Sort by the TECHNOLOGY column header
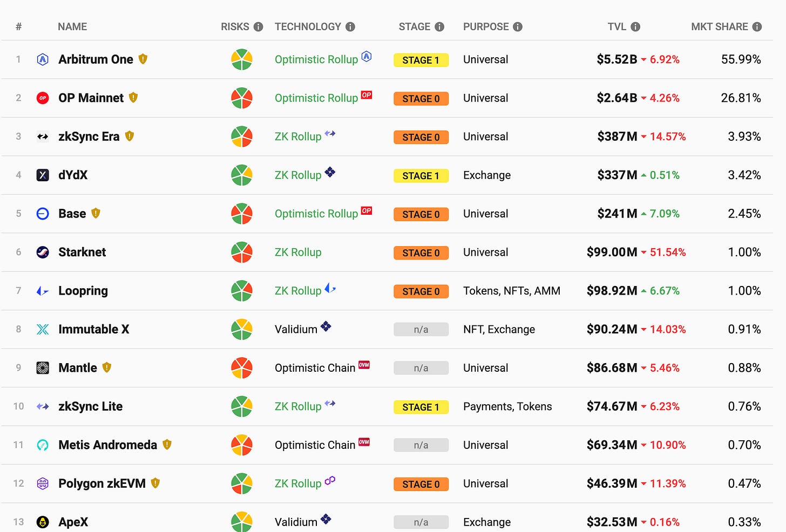This screenshot has height=532, width=786. [x=308, y=26]
